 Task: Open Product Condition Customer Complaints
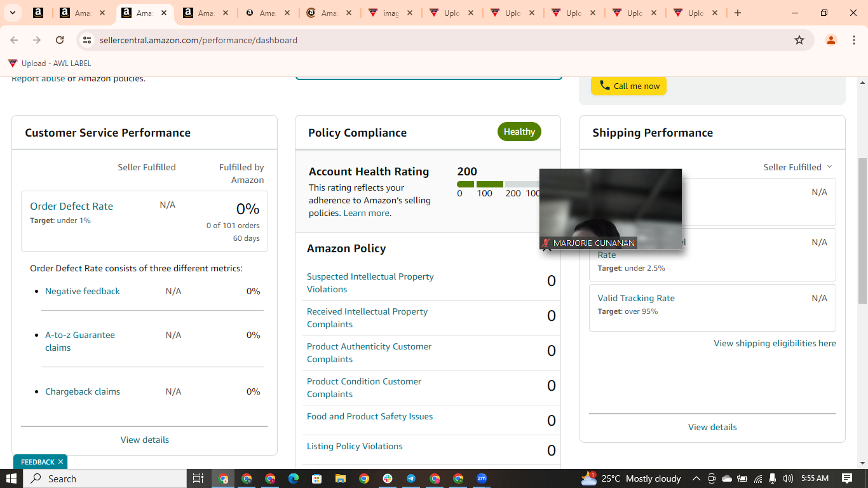click(364, 388)
